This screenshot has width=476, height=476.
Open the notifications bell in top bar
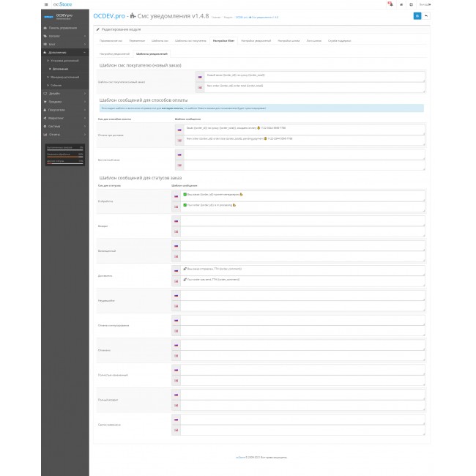click(x=390, y=4)
